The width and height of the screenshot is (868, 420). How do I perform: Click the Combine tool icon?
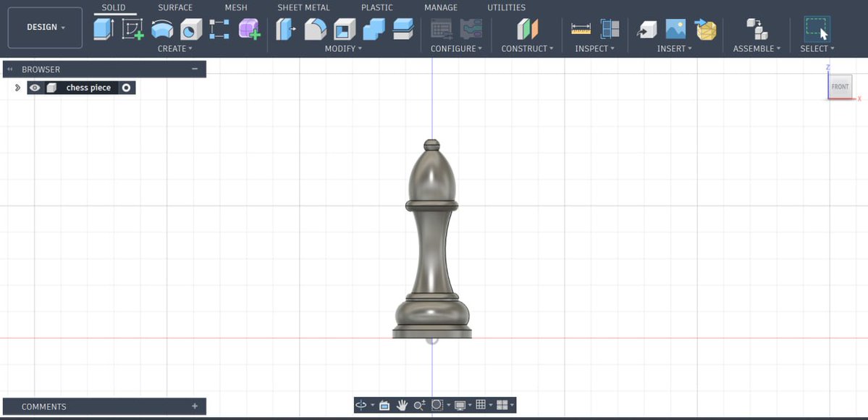[x=374, y=29]
